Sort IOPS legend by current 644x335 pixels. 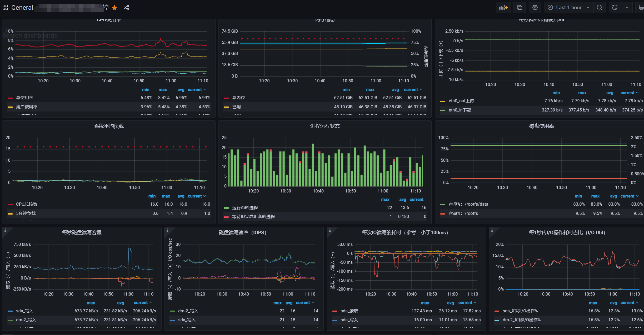[x=305, y=303]
